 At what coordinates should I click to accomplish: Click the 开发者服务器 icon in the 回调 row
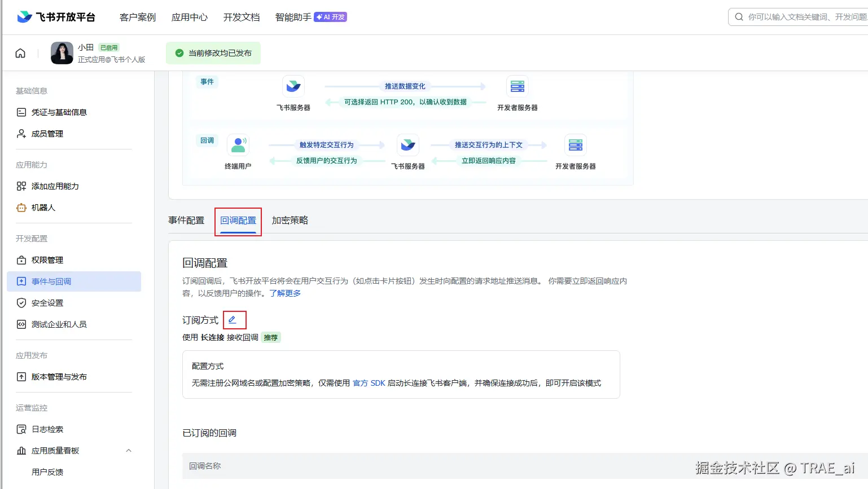pyautogui.click(x=576, y=145)
